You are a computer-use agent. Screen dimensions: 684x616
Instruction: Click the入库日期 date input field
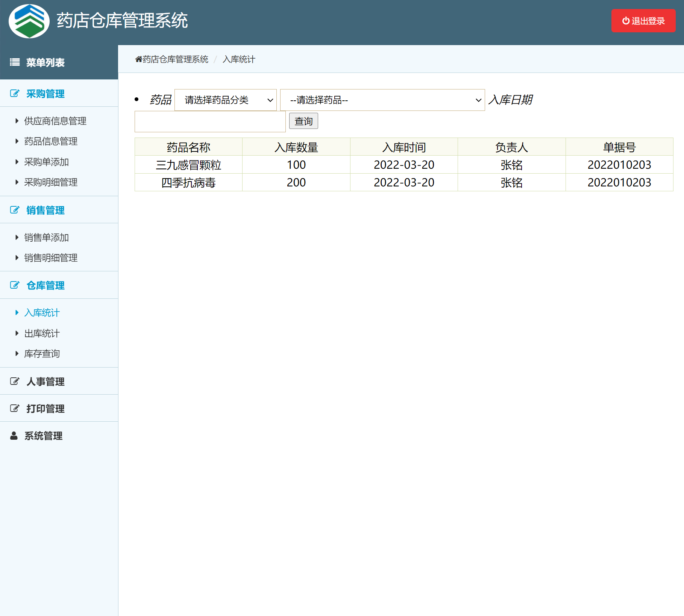(210, 121)
